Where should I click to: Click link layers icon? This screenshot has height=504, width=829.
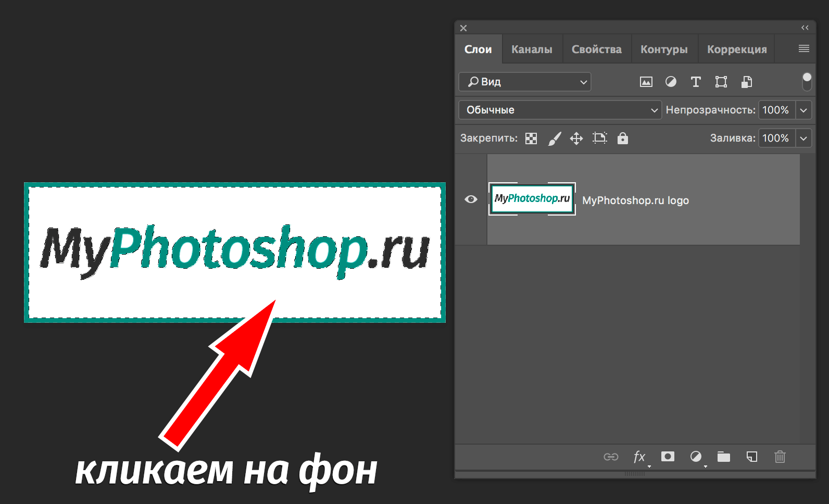[611, 457]
